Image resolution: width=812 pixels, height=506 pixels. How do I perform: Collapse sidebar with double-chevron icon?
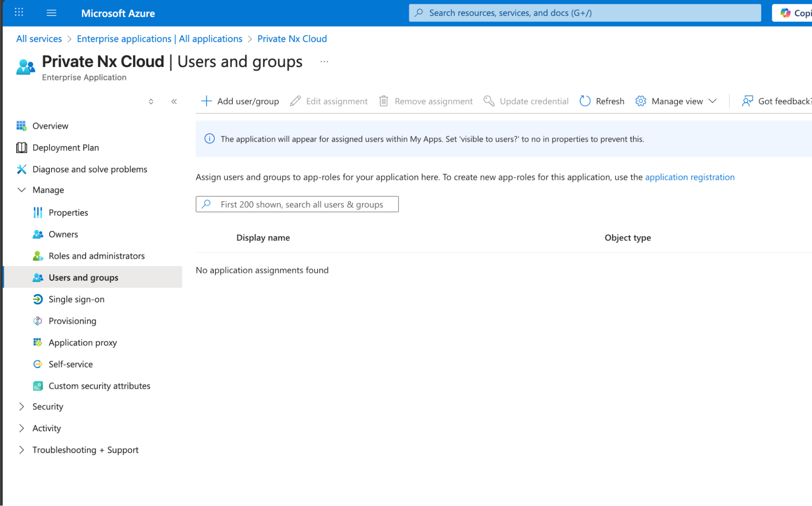pos(174,102)
